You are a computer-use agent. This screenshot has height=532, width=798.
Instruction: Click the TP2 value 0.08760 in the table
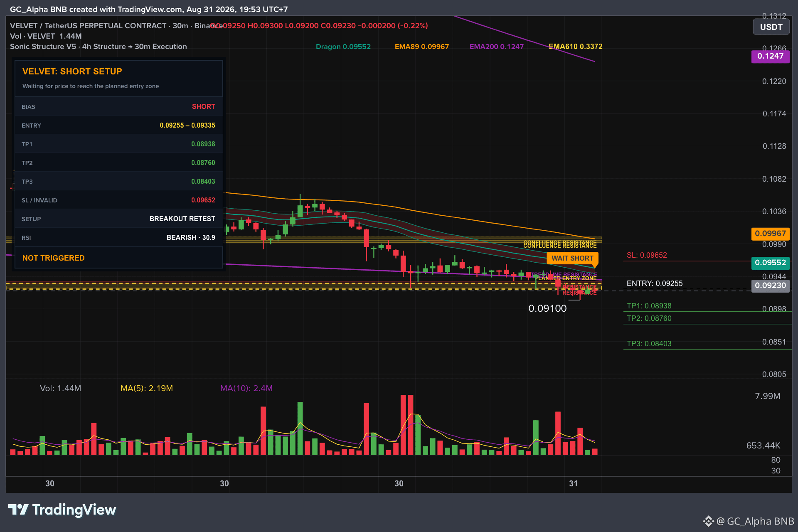click(203, 163)
